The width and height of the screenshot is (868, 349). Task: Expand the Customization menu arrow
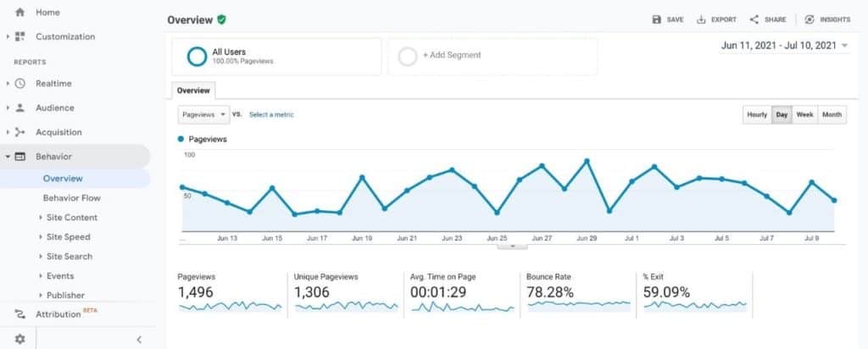(x=8, y=36)
